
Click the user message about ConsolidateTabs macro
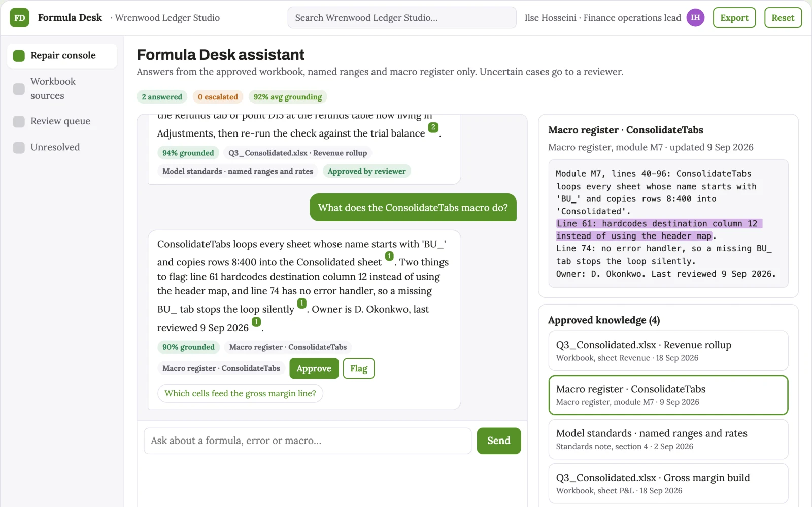(x=413, y=208)
